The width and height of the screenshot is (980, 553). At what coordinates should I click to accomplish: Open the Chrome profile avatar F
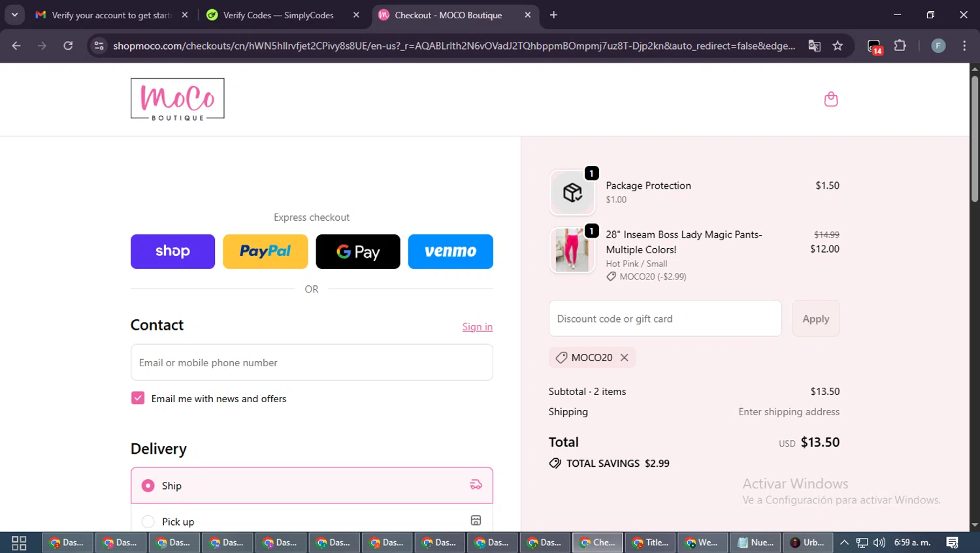point(938,46)
